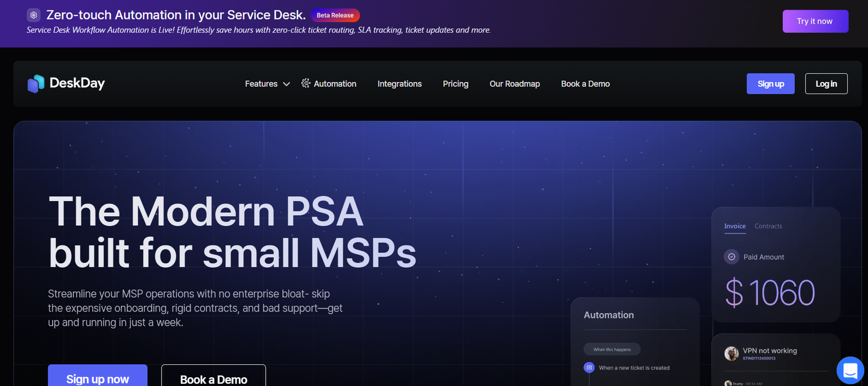The width and height of the screenshot is (868, 386).
Task: Click the sparkle icon beside Automation
Action: point(306,83)
